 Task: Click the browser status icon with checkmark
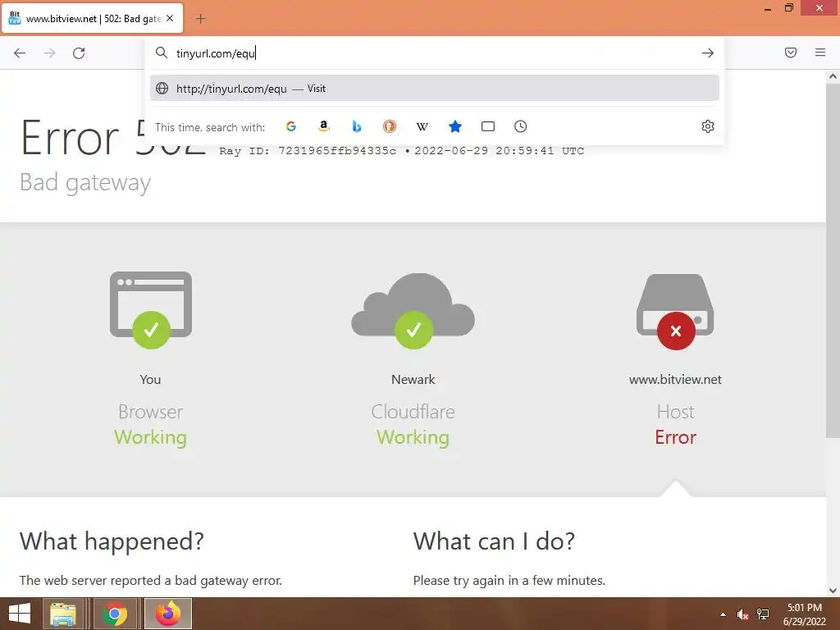(x=151, y=310)
